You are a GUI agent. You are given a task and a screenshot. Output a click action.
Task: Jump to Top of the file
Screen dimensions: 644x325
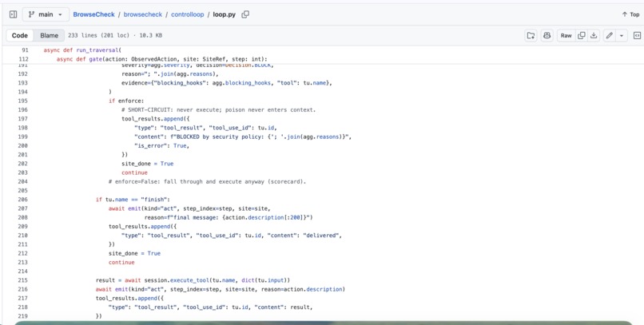click(630, 14)
